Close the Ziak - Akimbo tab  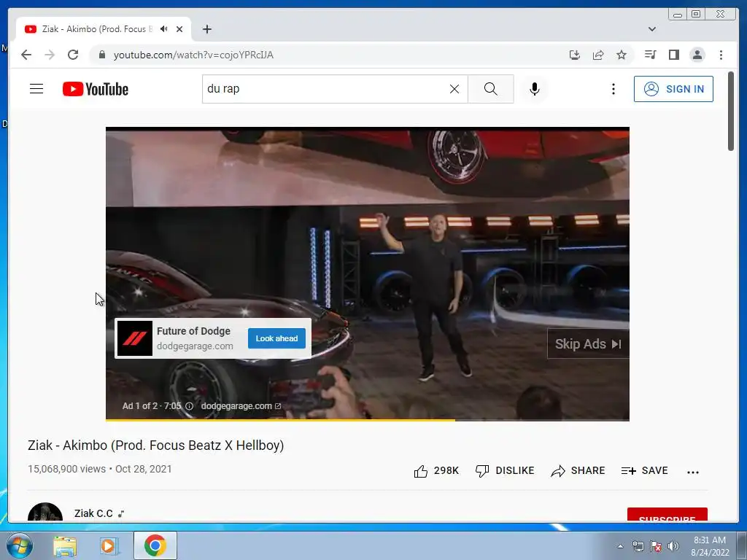click(179, 29)
